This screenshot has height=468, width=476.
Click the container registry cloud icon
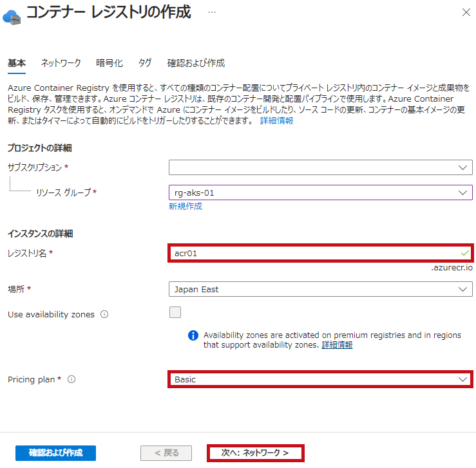click(x=12, y=17)
